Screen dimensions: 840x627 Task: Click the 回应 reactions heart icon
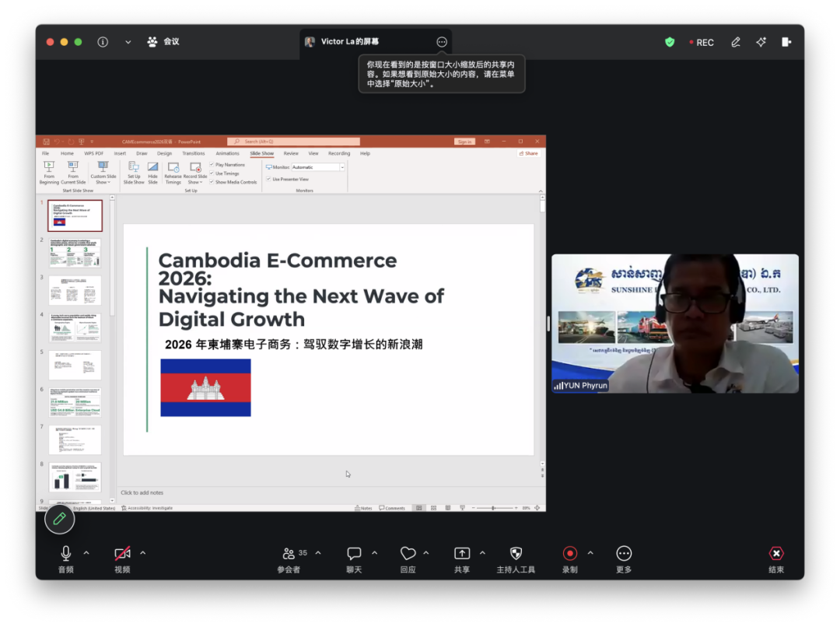pos(408,553)
